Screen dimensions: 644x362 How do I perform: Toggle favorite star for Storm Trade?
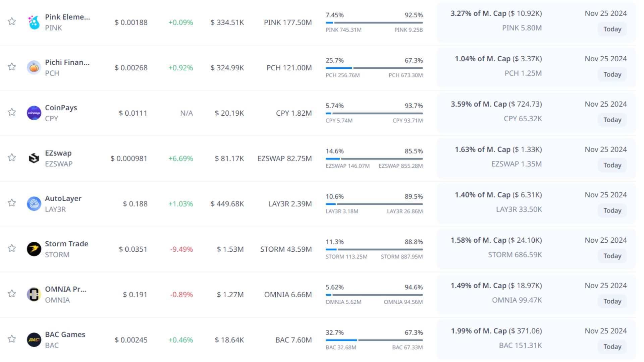point(12,248)
